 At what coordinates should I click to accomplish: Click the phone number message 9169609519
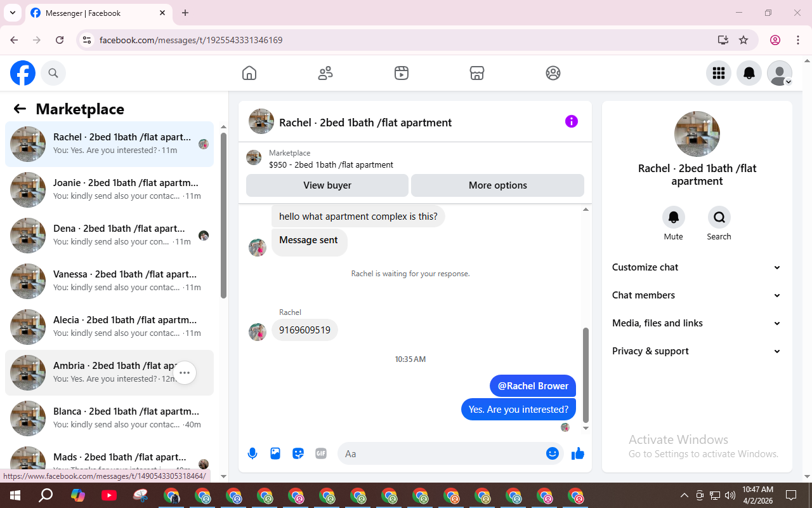(x=304, y=330)
